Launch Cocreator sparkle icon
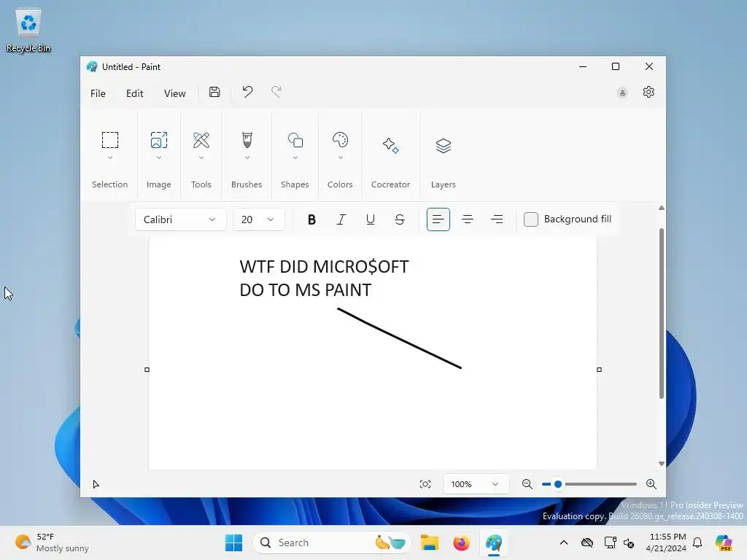The height and width of the screenshot is (560, 747). [x=391, y=145]
